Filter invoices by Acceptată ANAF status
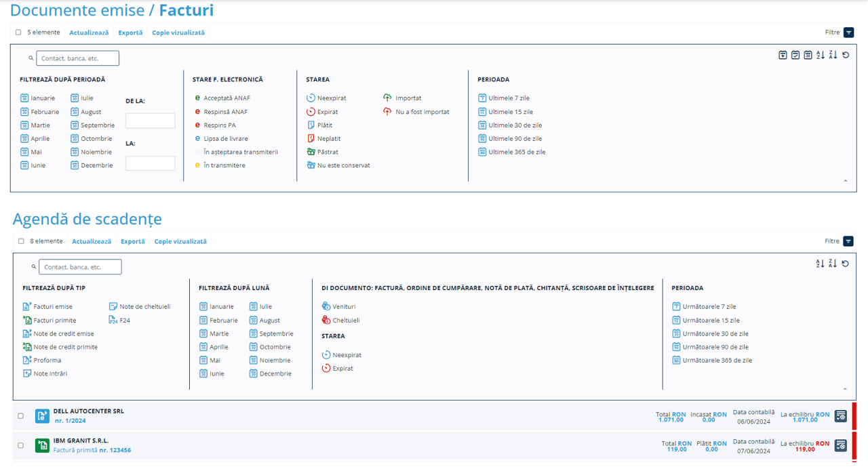 pos(226,98)
